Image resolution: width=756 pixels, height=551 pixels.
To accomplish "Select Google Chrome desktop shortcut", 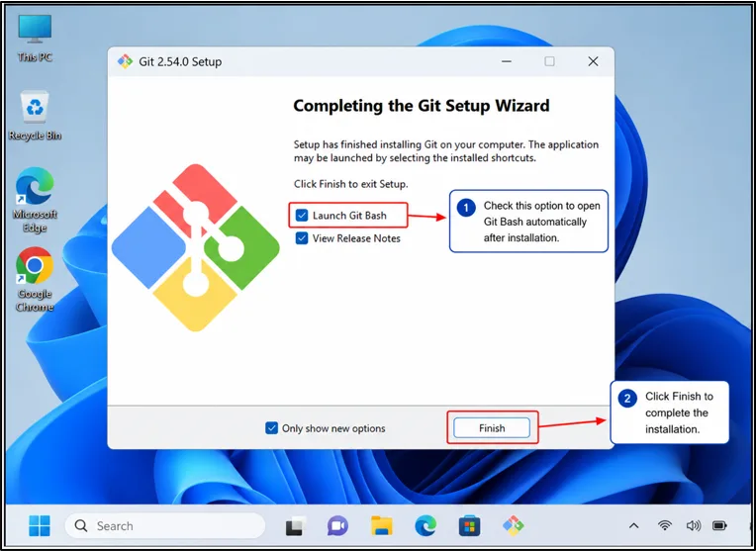I will pyautogui.click(x=35, y=280).
